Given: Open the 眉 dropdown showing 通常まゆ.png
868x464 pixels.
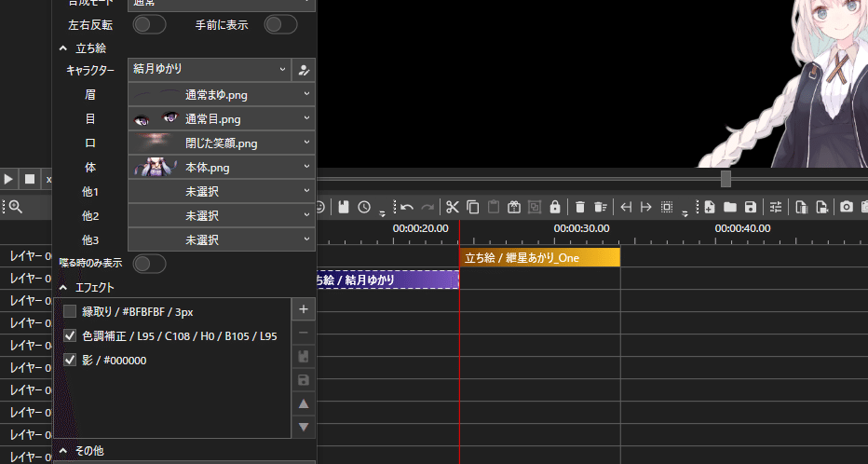Looking at the screenshot, I should pyautogui.click(x=222, y=94).
